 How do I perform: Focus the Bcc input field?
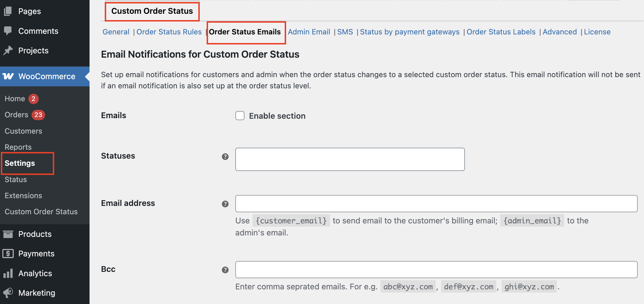(436, 270)
